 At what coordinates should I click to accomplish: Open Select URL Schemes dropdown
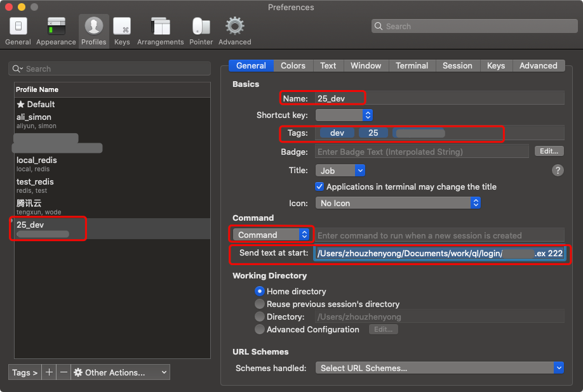(439, 368)
